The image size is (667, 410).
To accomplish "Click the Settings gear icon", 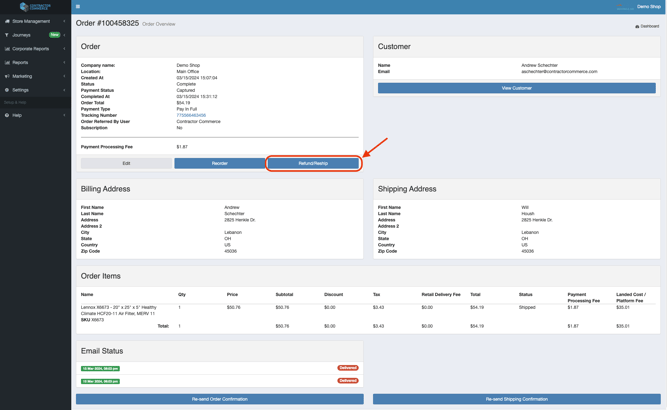I will 7,90.
